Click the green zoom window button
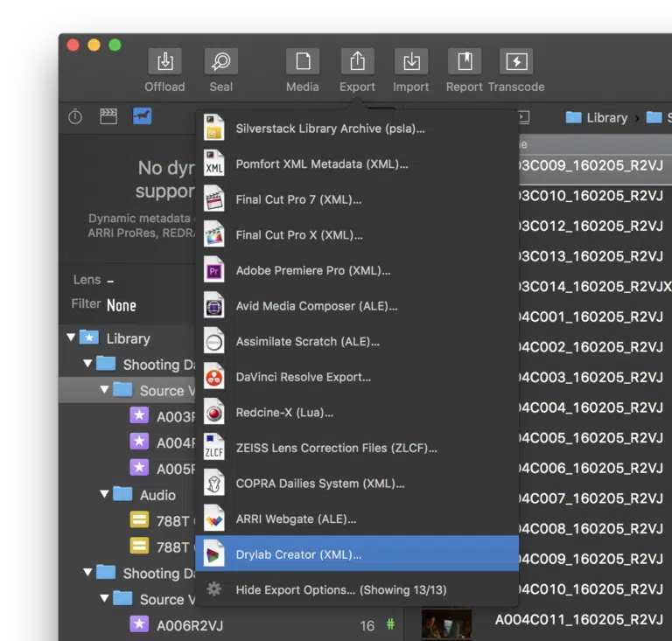 115,45
